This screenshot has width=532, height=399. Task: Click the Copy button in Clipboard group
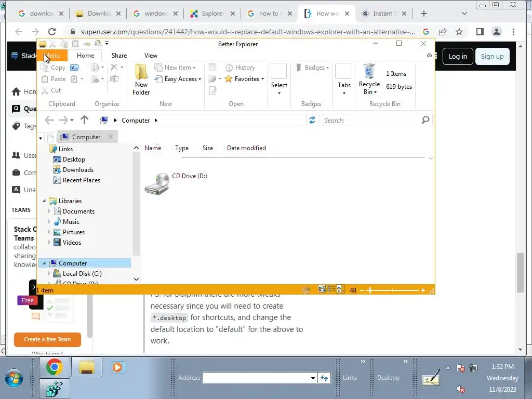[54, 68]
